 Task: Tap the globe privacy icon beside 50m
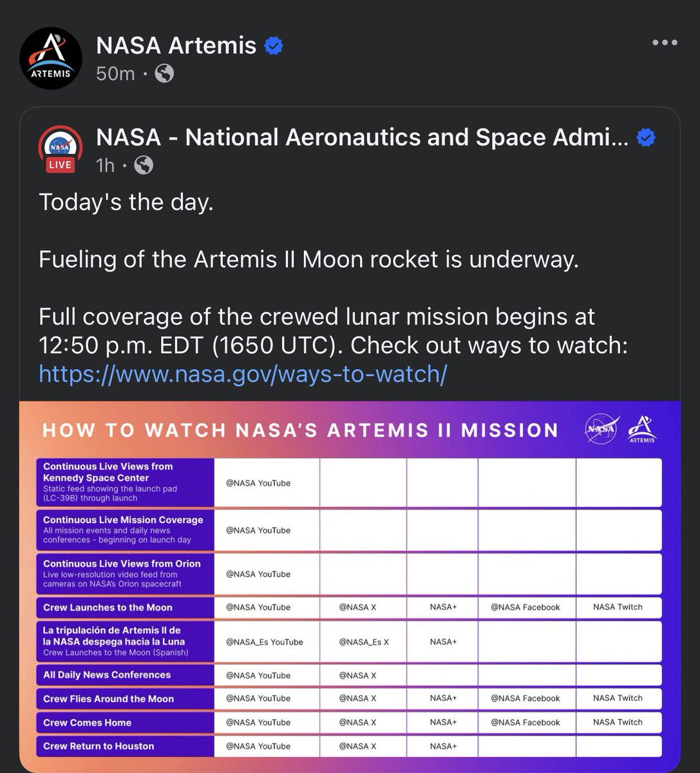(x=165, y=73)
